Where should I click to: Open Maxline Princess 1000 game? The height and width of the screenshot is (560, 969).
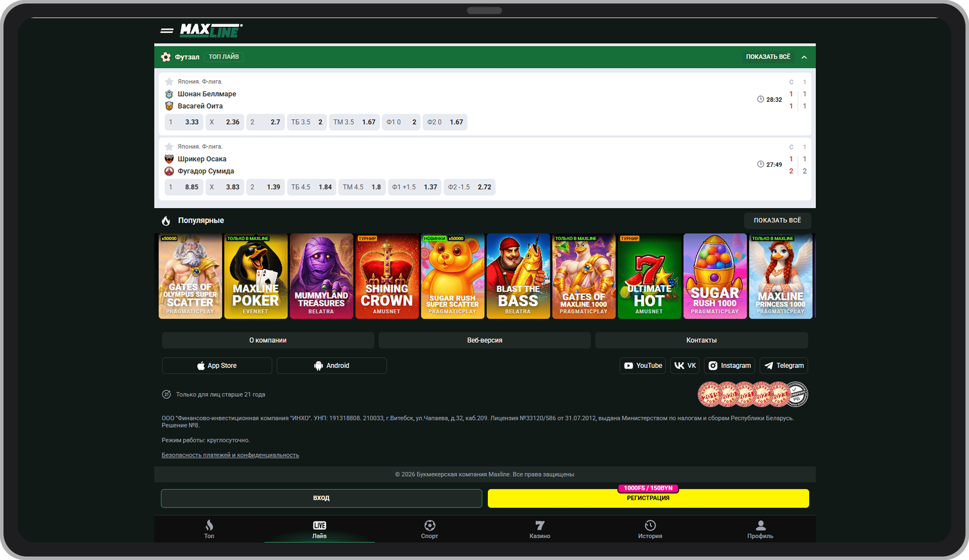781,276
